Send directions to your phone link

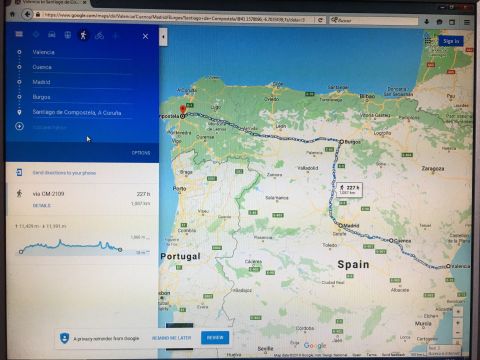[x=64, y=173]
